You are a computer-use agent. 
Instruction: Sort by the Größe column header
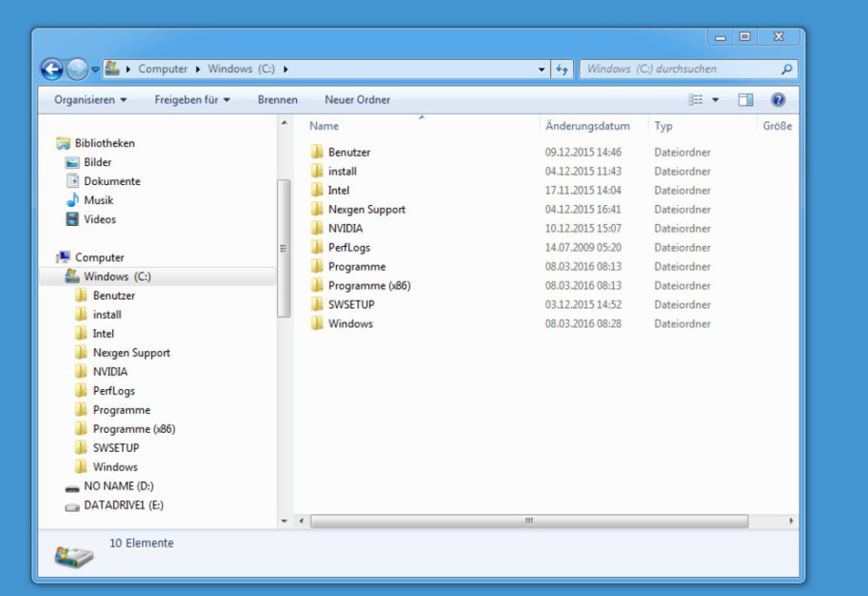(777, 125)
